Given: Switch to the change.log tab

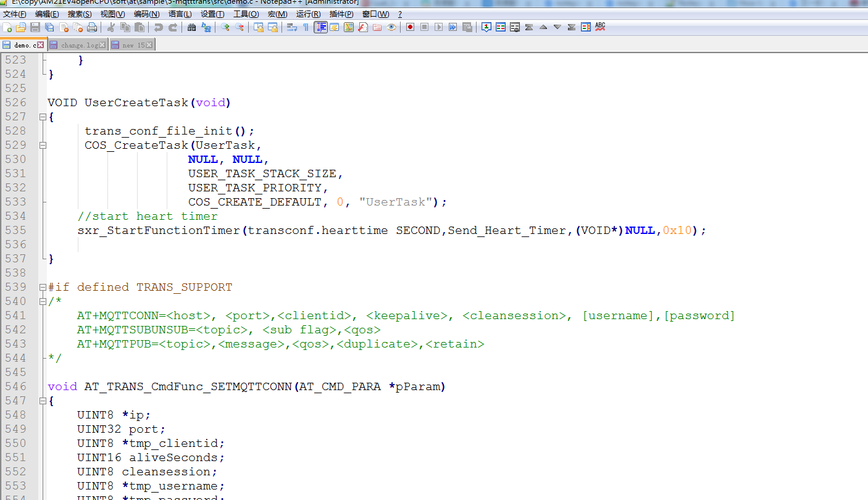Looking at the screenshot, I should 79,45.
